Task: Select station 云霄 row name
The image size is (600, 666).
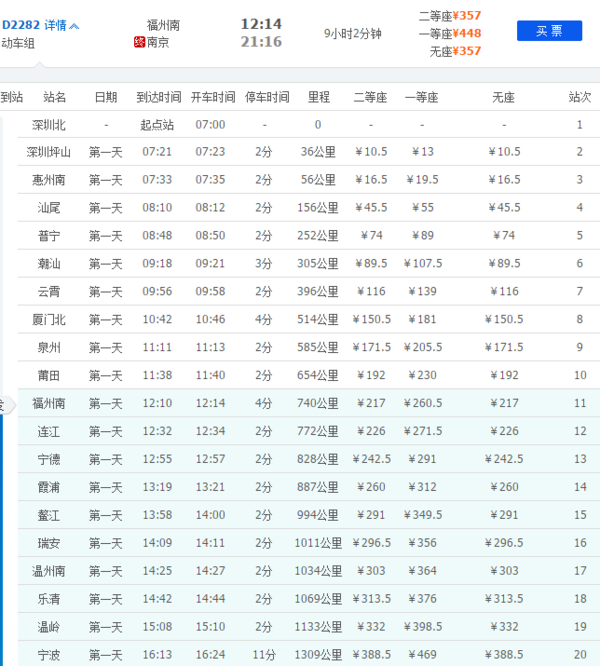Action: (48, 292)
